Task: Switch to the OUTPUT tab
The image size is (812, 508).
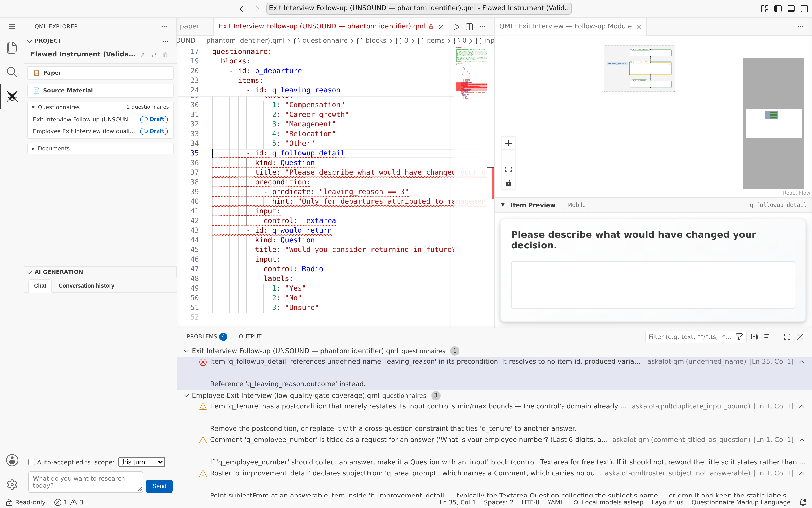Action: (x=250, y=336)
